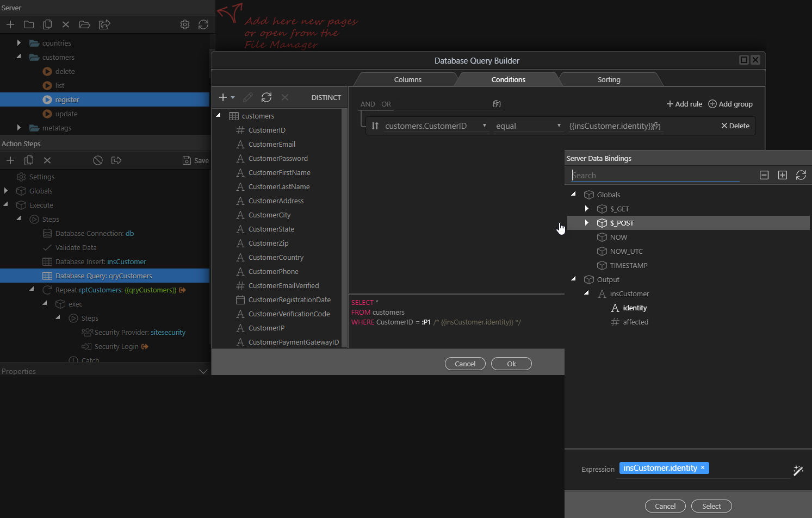Switch condition group to AND
The width and height of the screenshot is (812, 518).
click(x=368, y=104)
